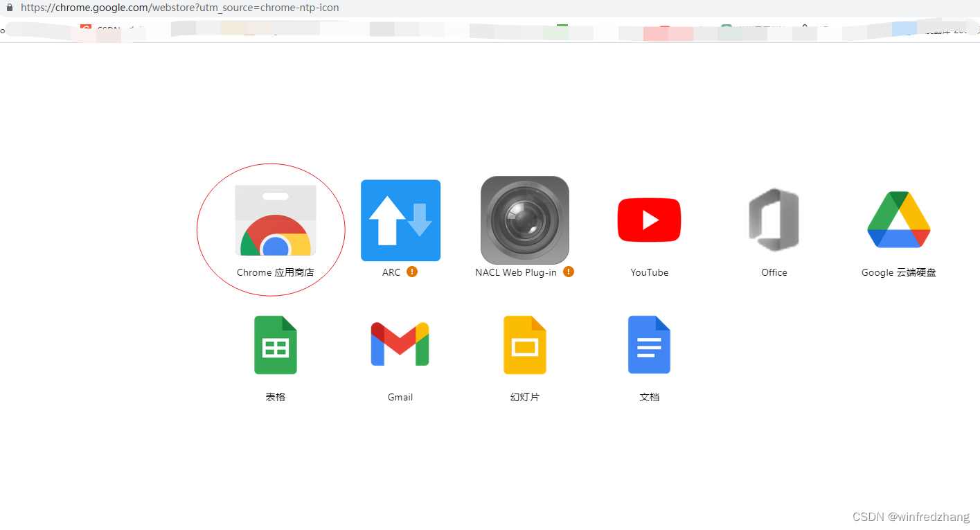Click the "YouTube" label text
Viewport: 980px width, 530px height.
tap(650, 272)
